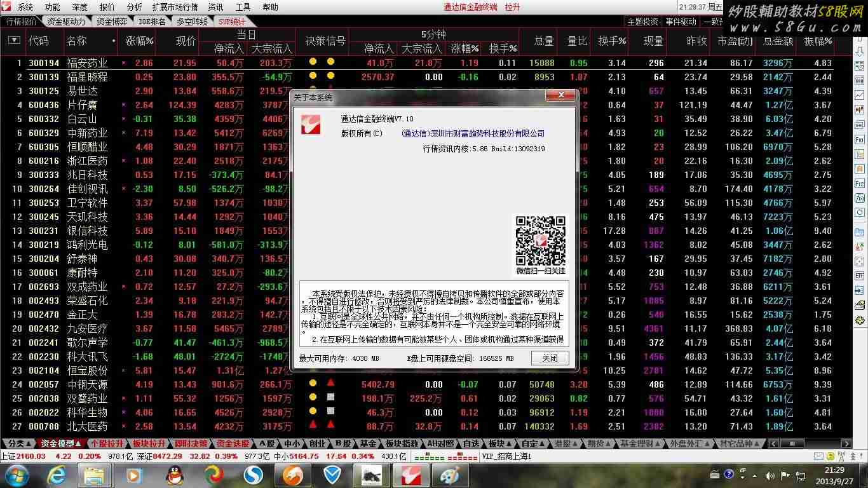Open the 系统 menu
The height and width of the screenshot is (488, 868).
point(25,7)
